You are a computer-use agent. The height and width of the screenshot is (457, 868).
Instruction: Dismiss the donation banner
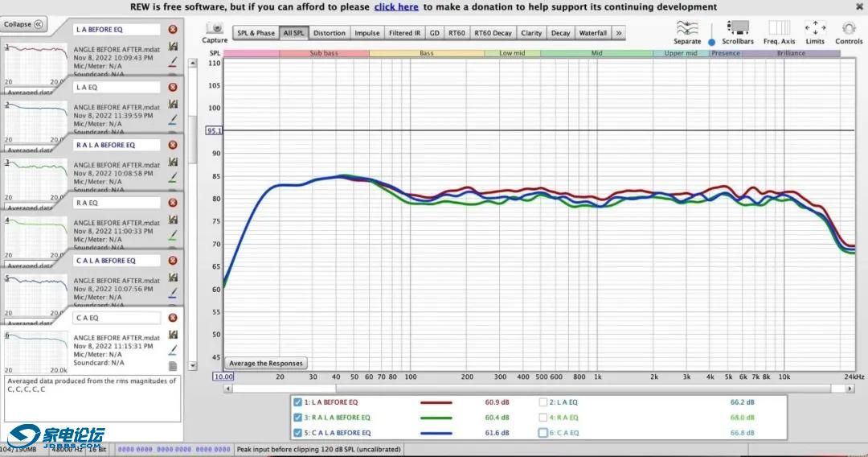point(860,6)
